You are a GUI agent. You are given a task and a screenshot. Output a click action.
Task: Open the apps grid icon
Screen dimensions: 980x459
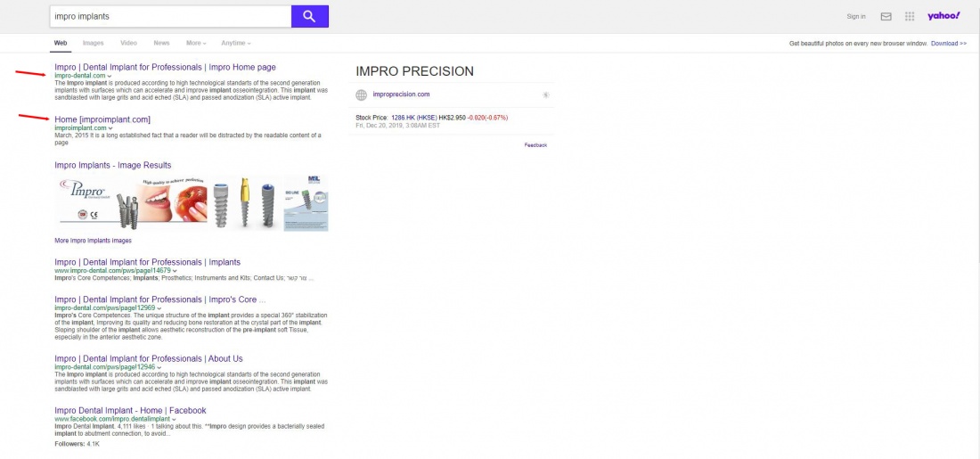910,16
